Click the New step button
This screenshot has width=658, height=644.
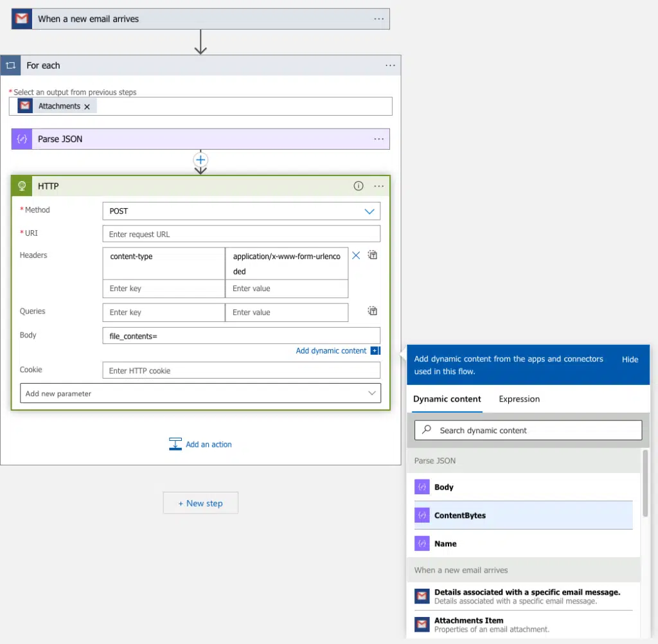200,503
